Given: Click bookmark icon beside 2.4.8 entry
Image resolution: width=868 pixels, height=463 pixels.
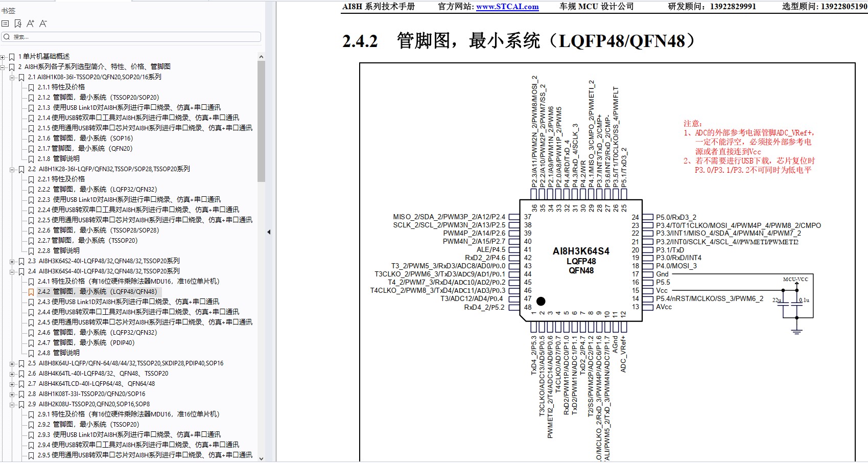Looking at the screenshot, I should tap(31, 353).
